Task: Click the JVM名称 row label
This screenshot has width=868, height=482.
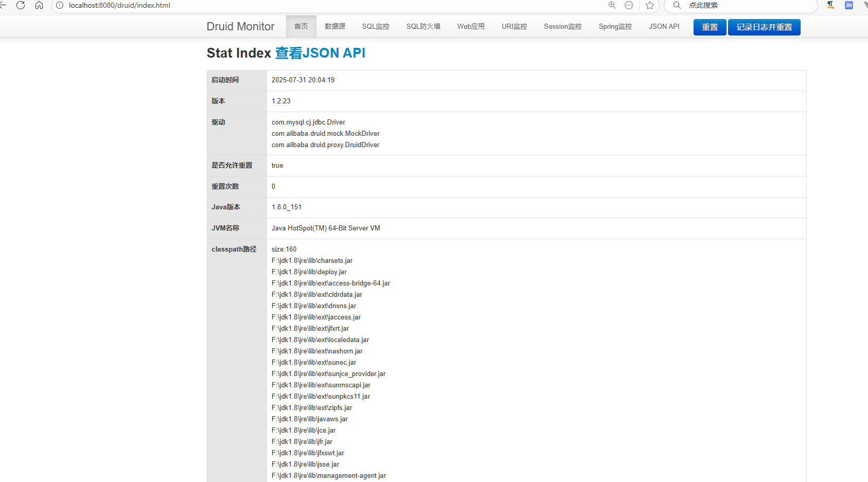Action: point(225,228)
